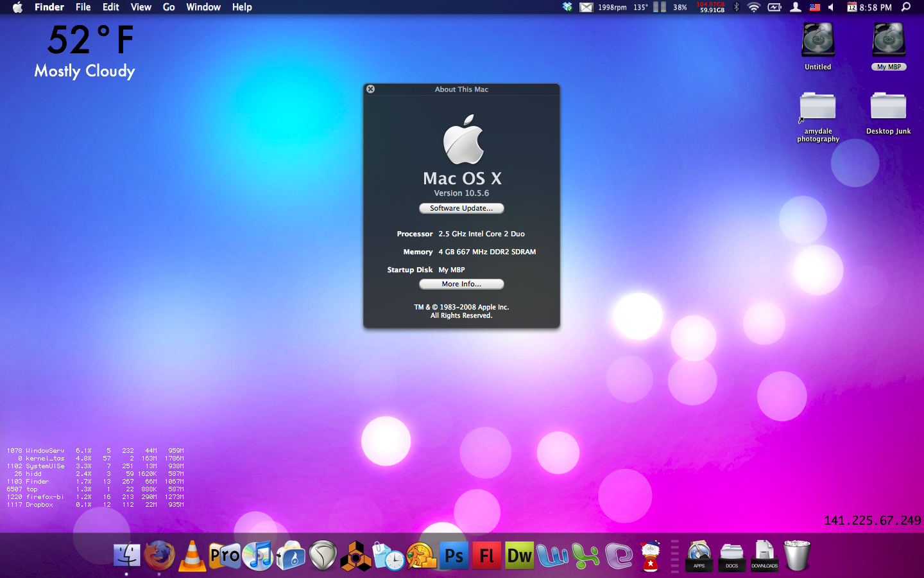The height and width of the screenshot is (578, 924).
Task: Open the Finder menu
Action: click(49, 7)
